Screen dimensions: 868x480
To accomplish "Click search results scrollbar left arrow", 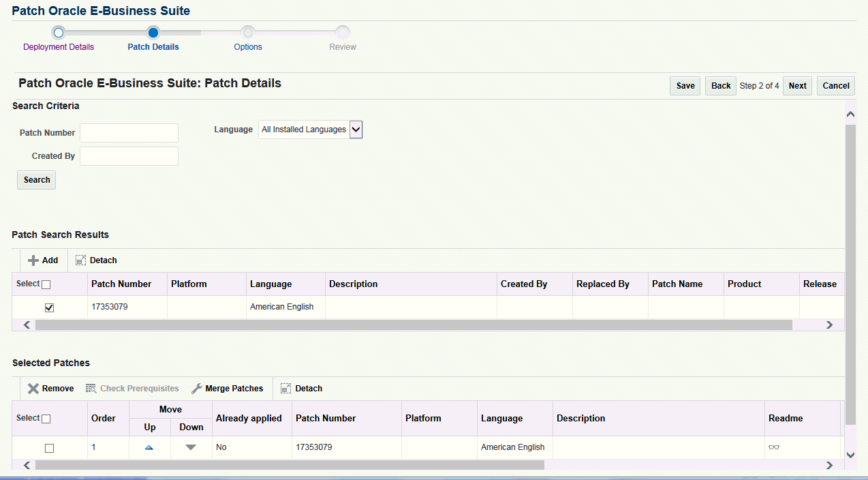I will coord(27,325).
